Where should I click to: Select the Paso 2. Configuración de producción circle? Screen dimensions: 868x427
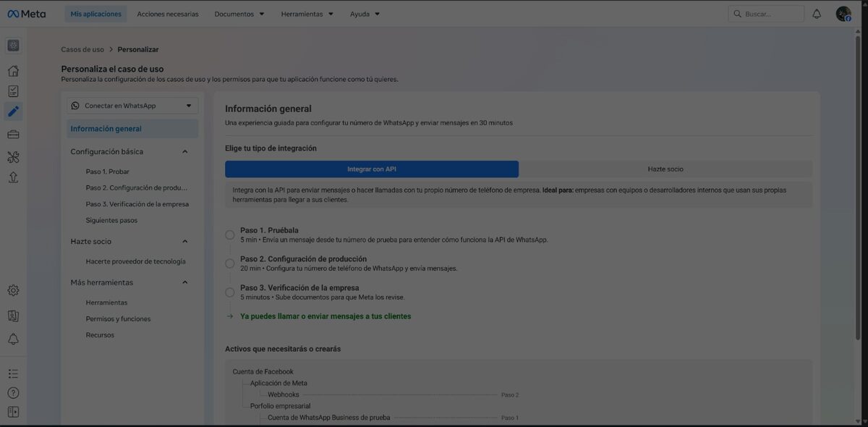(230, 263)
